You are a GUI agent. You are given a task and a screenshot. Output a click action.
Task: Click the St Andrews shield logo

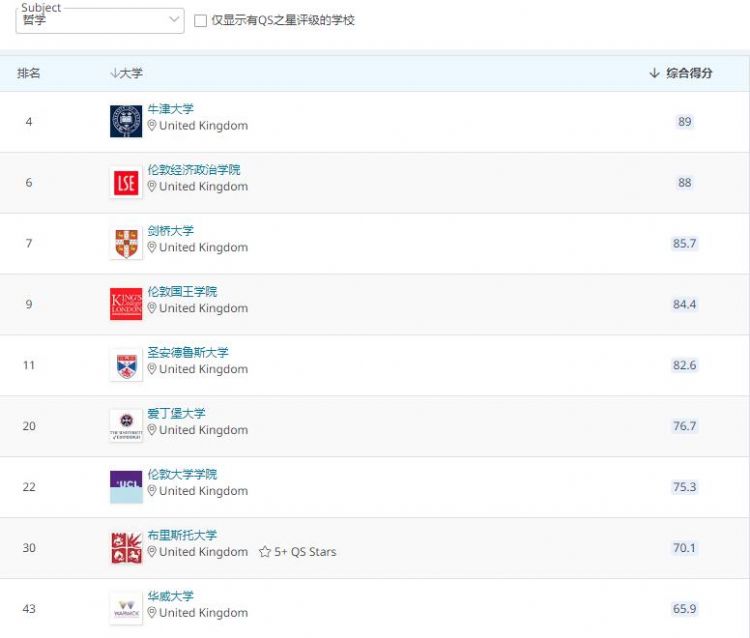click(x=126, y=365)
